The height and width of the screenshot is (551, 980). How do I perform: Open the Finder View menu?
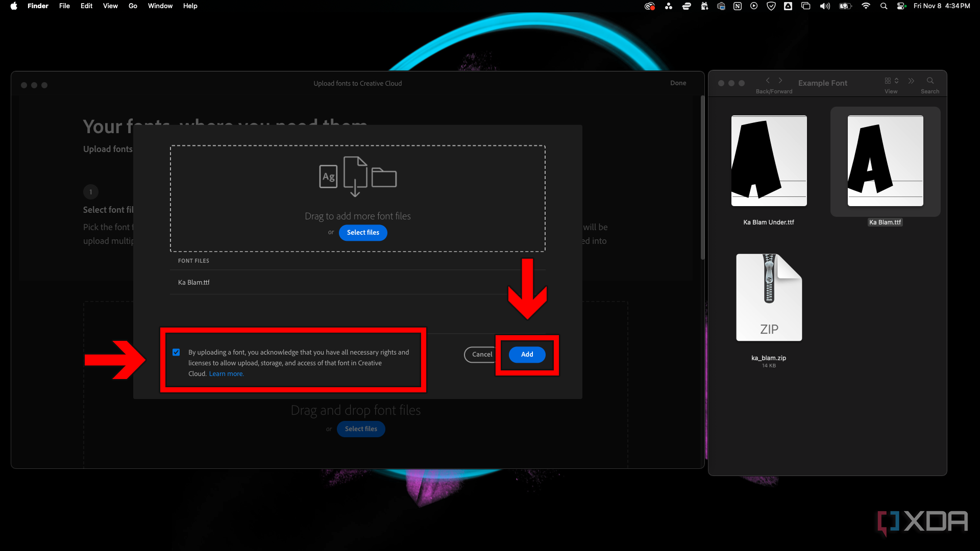point(110,6)
